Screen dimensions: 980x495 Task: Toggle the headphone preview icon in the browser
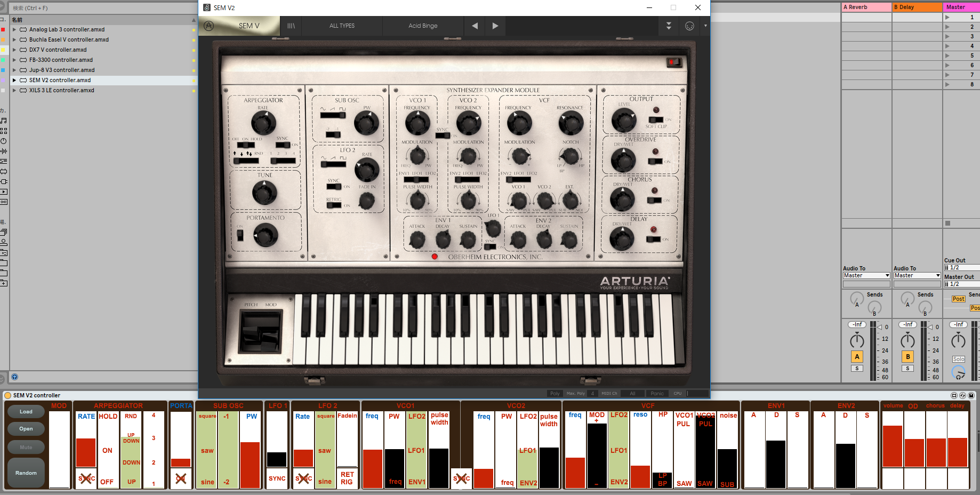[x=15, y=377]
